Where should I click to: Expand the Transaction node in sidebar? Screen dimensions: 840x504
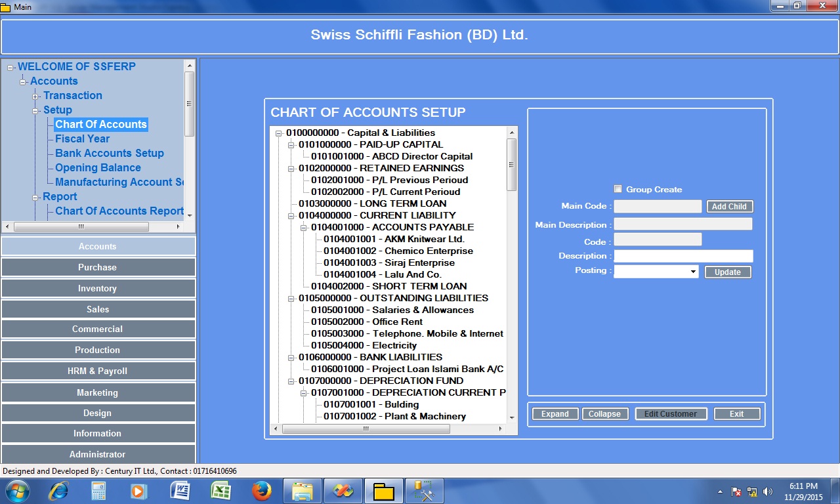pos(35,96)
